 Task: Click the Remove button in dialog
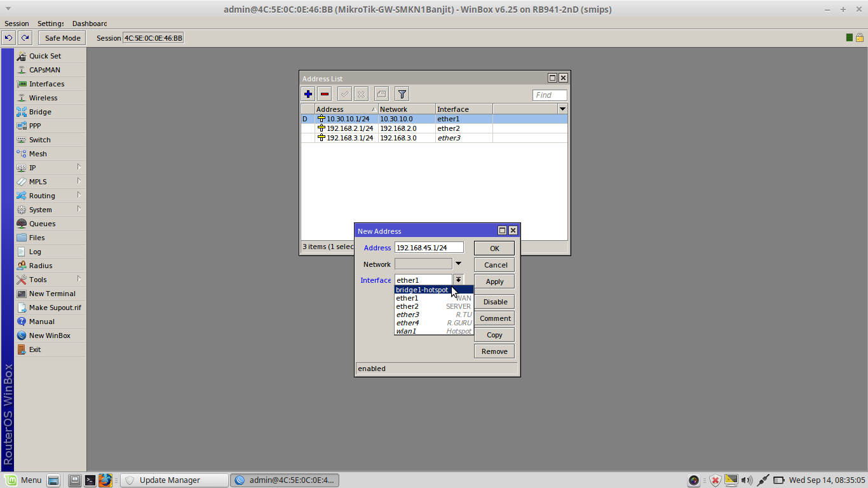(494, 351)
